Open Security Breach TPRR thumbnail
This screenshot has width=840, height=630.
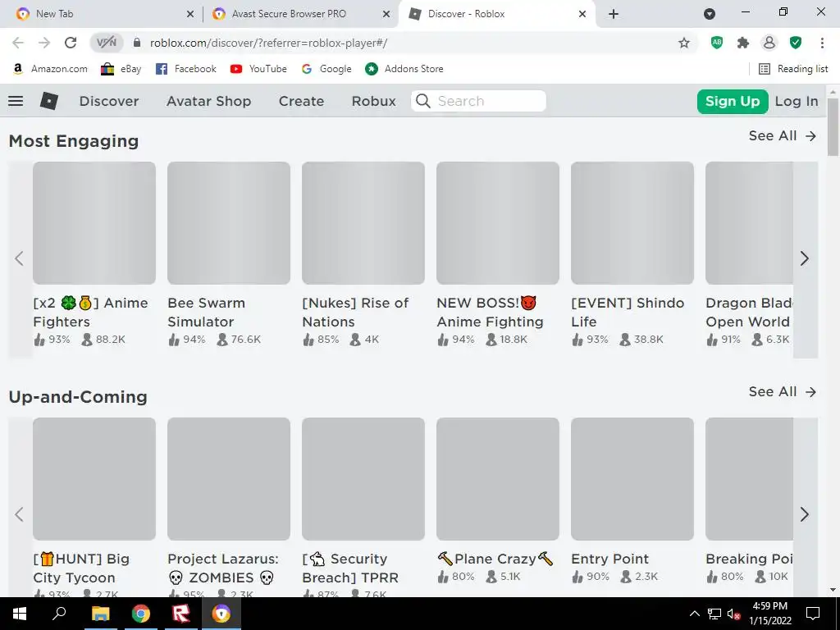pos(363,479)
